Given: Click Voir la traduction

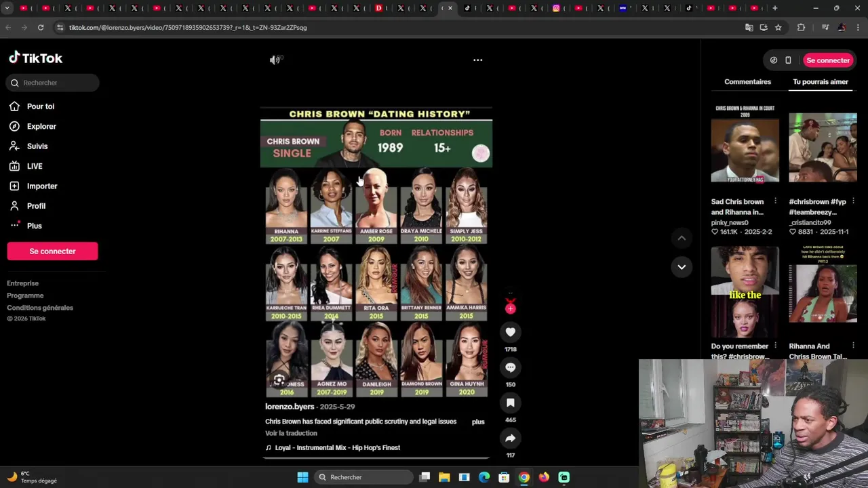Looking at the screenshot, I should [x=291, y=433].
